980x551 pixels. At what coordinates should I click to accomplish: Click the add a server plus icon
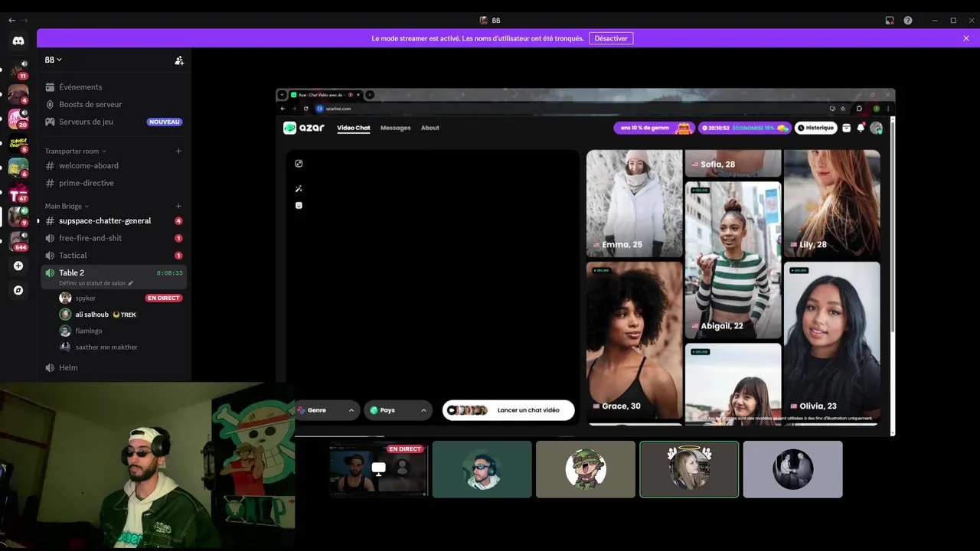point(18,266)
